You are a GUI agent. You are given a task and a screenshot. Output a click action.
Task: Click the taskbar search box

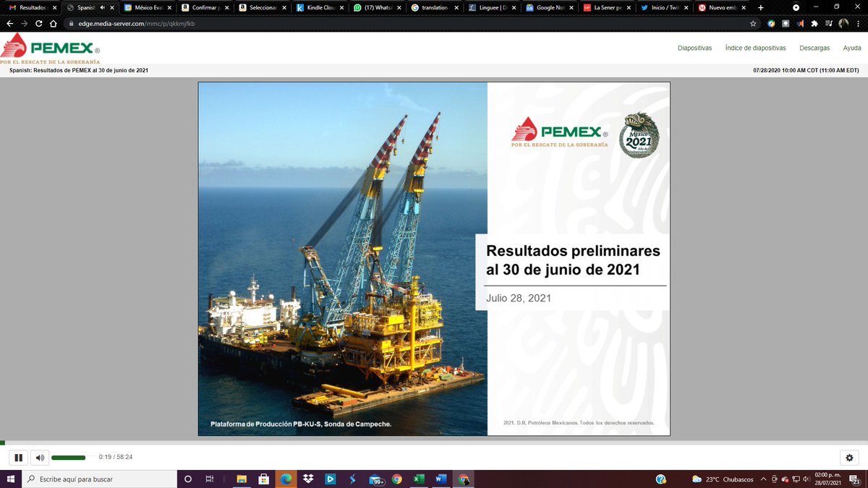(100, 479)
